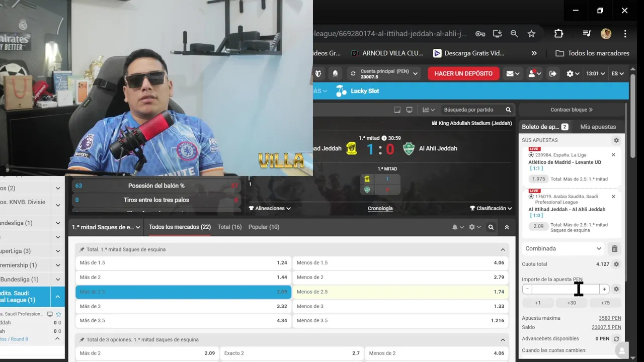This screenshot has height=362, width=644.
Task: Select the Todos los mercados (22) tab
Action: pos(180,227)
